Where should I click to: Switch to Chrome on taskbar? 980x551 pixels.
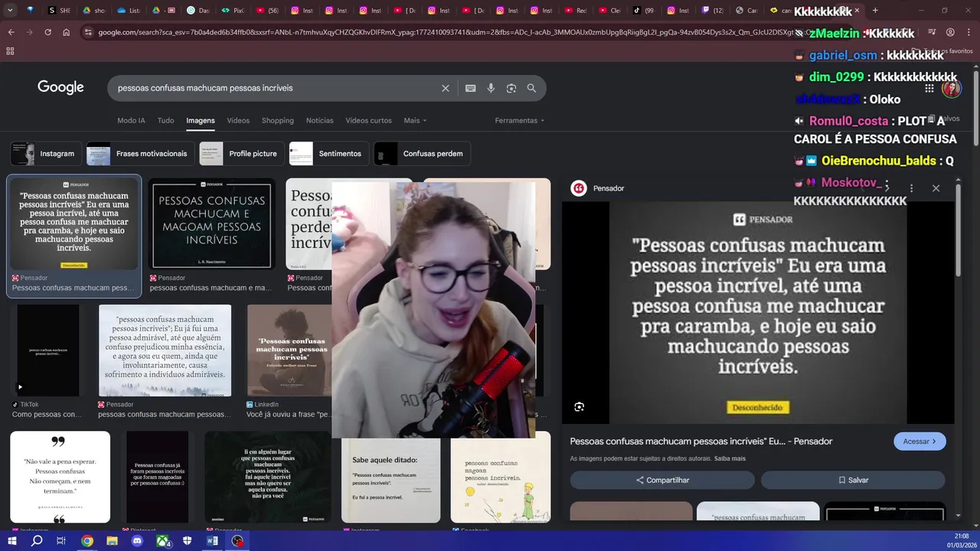point(87,541)
